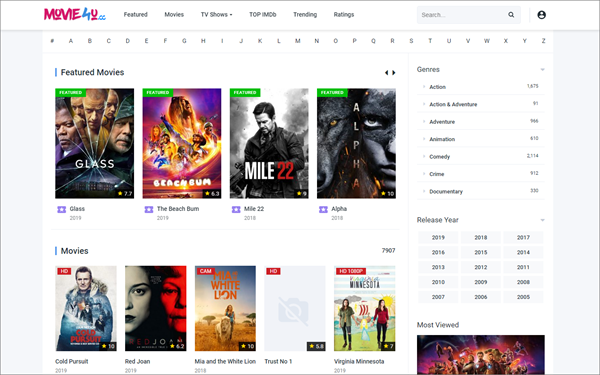Select the Comedy genre
Image resolution: width=600 pixels, height=375 pixels.
(439, 157)
